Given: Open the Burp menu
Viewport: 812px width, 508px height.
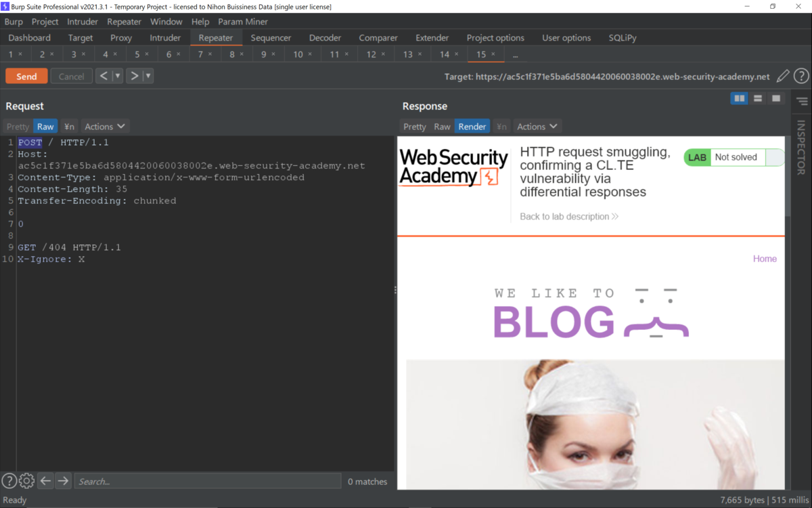Looking at the screenshot, I should (x=14, y=22).
